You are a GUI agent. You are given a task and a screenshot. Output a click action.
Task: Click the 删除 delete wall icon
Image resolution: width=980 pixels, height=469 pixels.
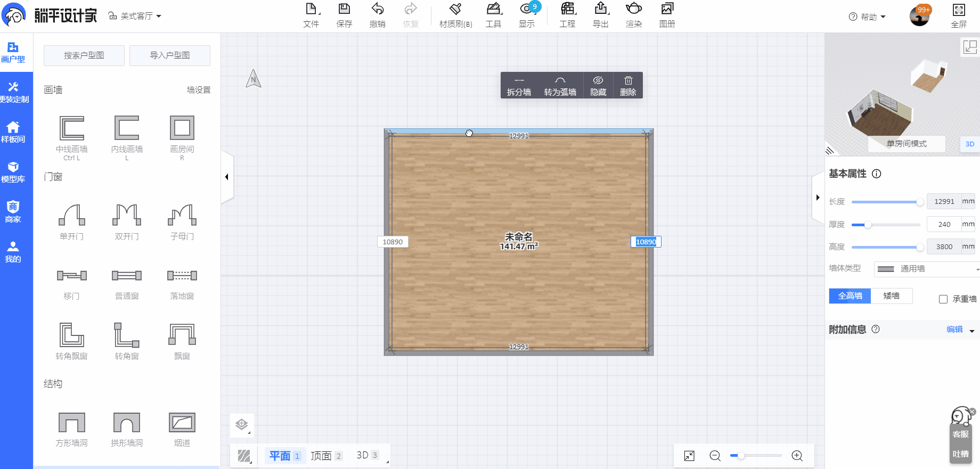click(x=628, y=86)
